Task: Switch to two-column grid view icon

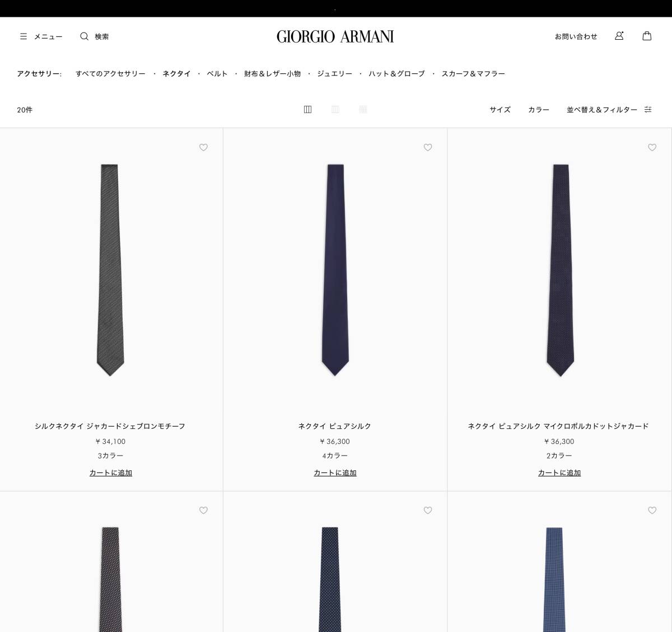Action: [x=307, y=110]
